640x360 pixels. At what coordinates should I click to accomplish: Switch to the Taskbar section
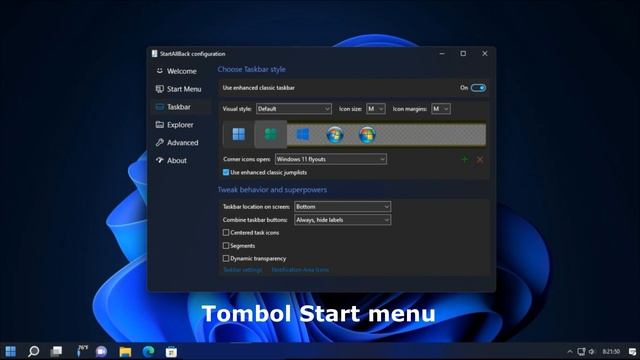(x=173, y=107)
